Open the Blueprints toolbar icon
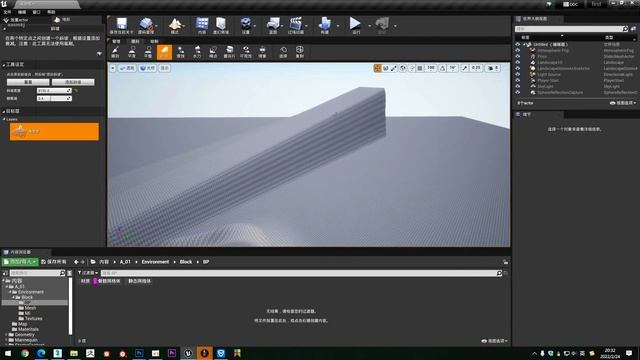 (x=273, y=26)
